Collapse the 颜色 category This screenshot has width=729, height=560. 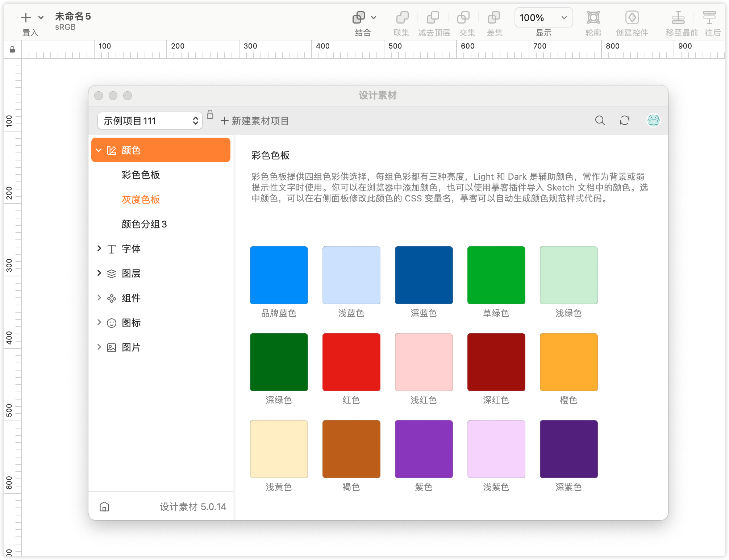(x=99, y=150)
